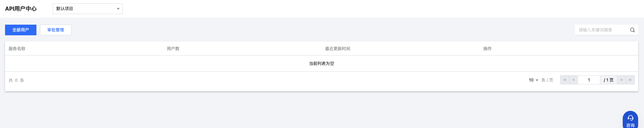Go to the first page

pos(564,80)
